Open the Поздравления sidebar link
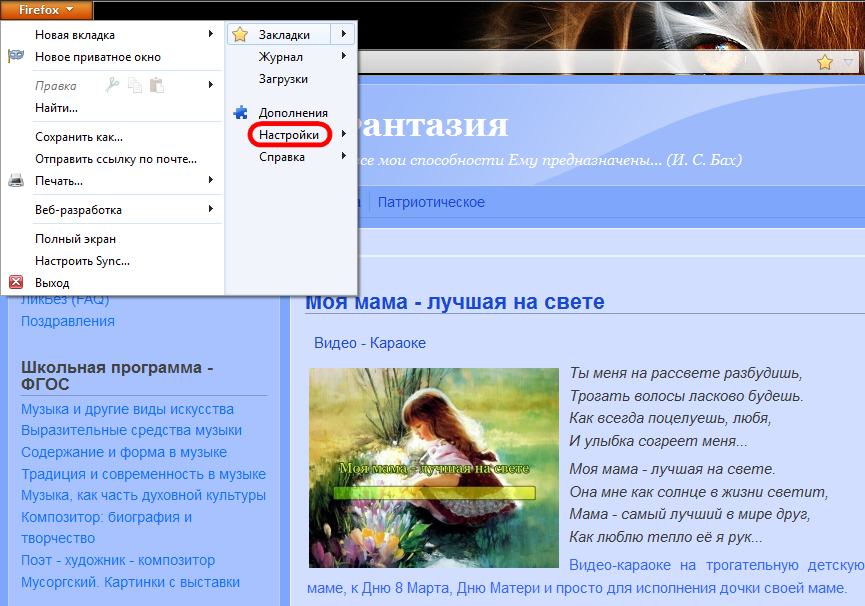Screen dimensions: 865x606 pyautogui.click(x=68, y=321)
